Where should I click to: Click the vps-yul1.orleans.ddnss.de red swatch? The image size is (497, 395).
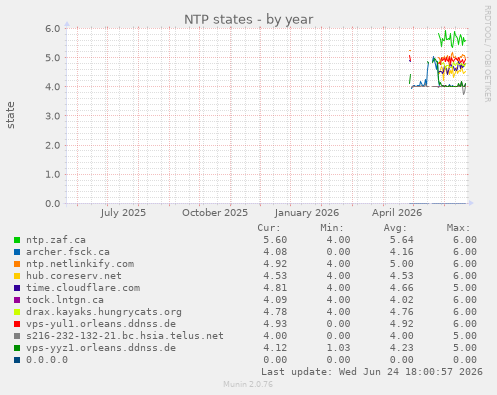click(17, 324)
